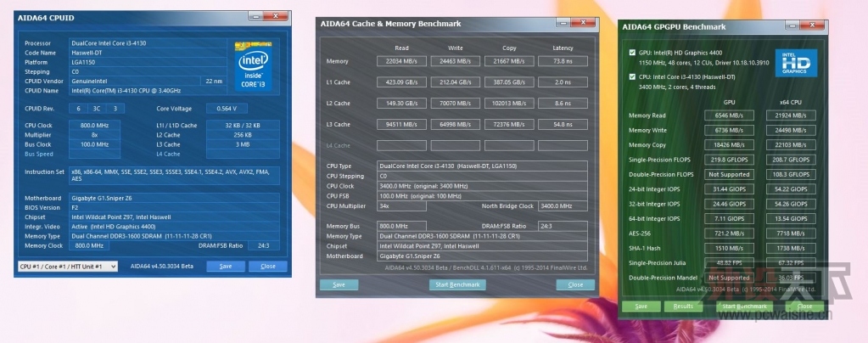Image resolution: width=868 pixels, height=343 pixels.
Task: Click CPU 32-bit Integer IOPS 54.26 GIOPS
Action: point(791,204)
